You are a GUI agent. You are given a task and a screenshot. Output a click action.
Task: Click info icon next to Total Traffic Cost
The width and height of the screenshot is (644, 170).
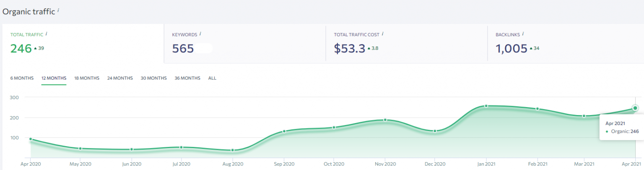pos(383,34)
